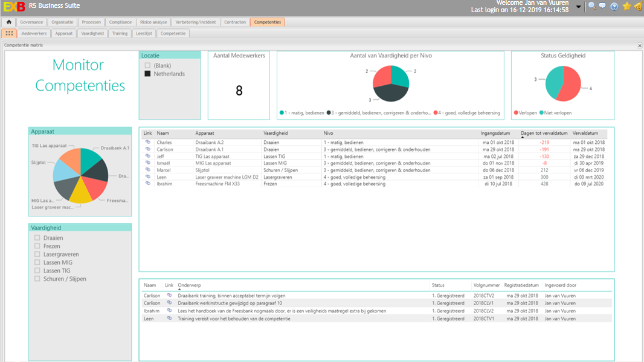Click the blue help question mark icon
Image resolution: width=644 pixels, height=362 pixels.
point(614,6)
